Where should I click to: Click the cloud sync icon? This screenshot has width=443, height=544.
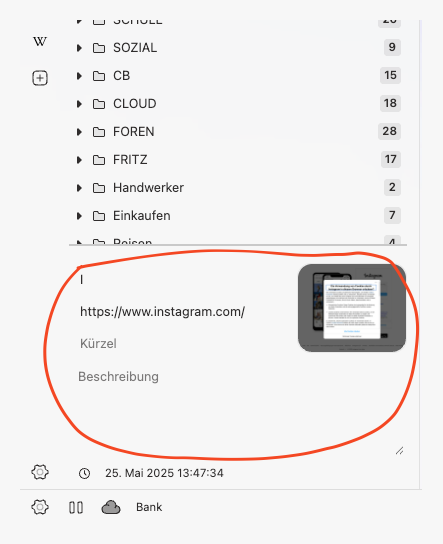click(111, 507)
